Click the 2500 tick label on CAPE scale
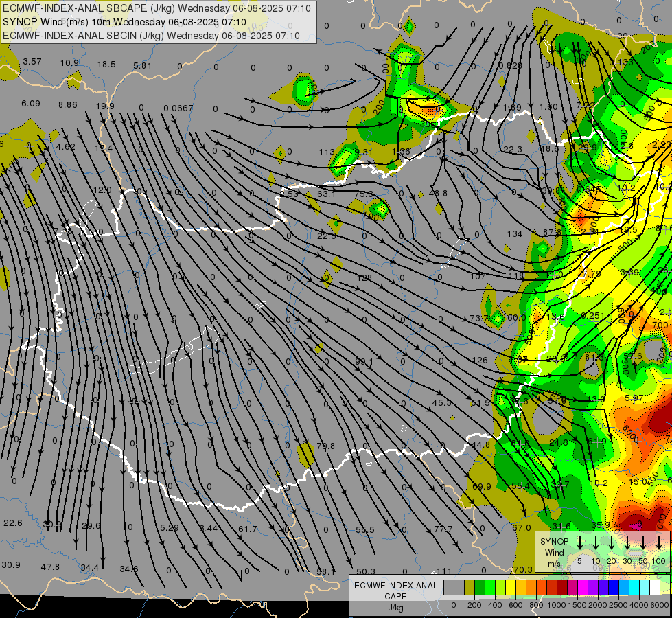This screenshot has height=618, width=672. [x=618, y=605]
